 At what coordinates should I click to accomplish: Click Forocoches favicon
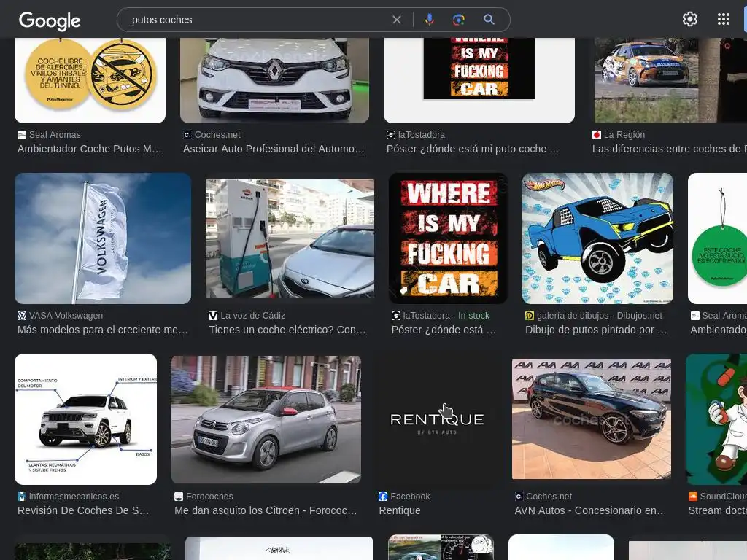click(179, 497)
